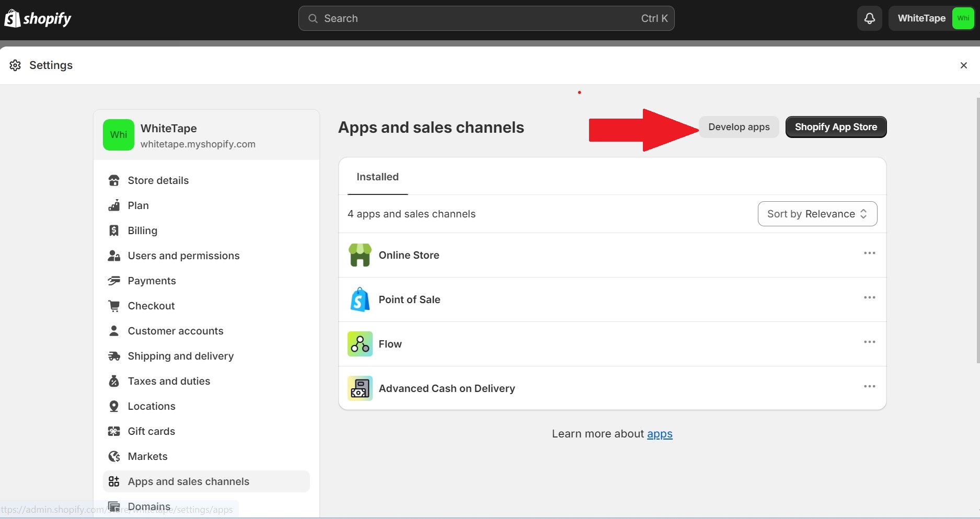Follow the apps learn more link
Screen dimensions: 980x519
[660, 434]
